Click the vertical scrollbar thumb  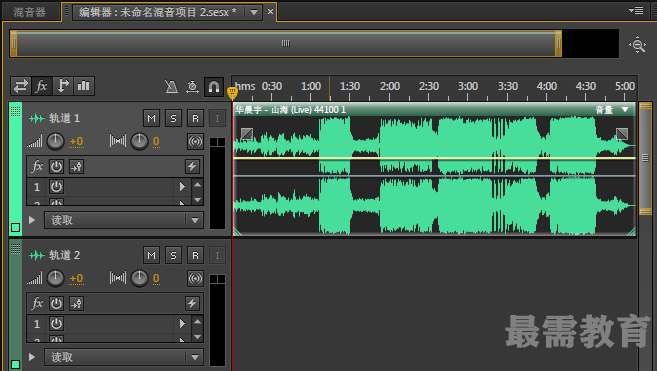(x=645, y=158)
